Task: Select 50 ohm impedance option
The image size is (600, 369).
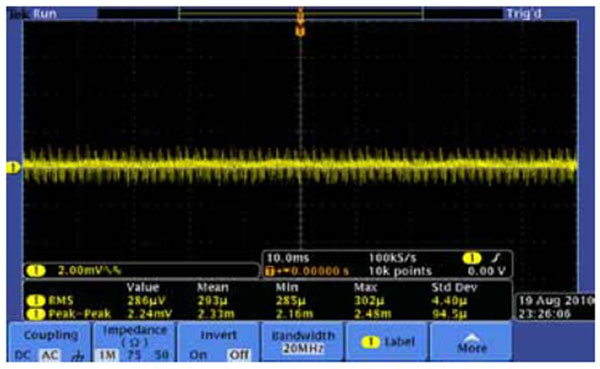Action: coord(161,355)
